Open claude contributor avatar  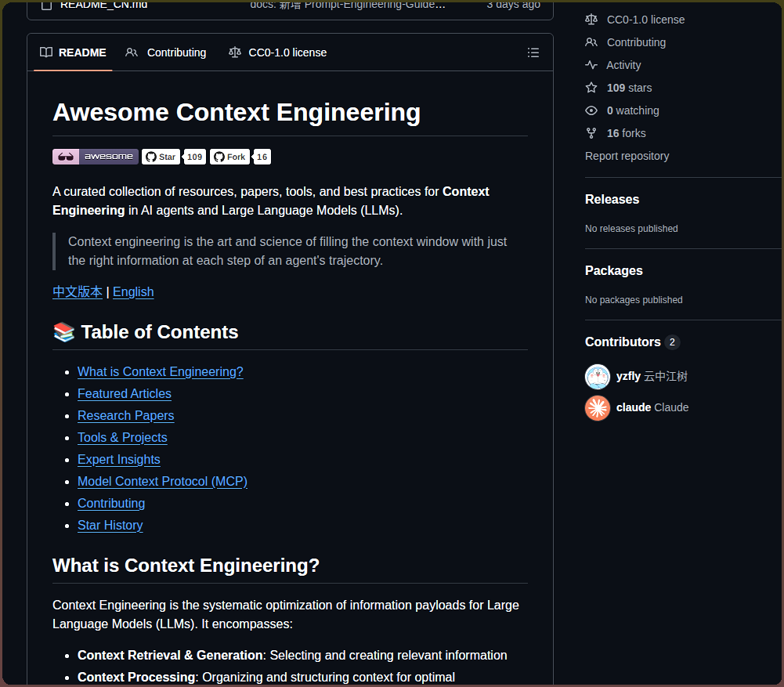(598, 408)
